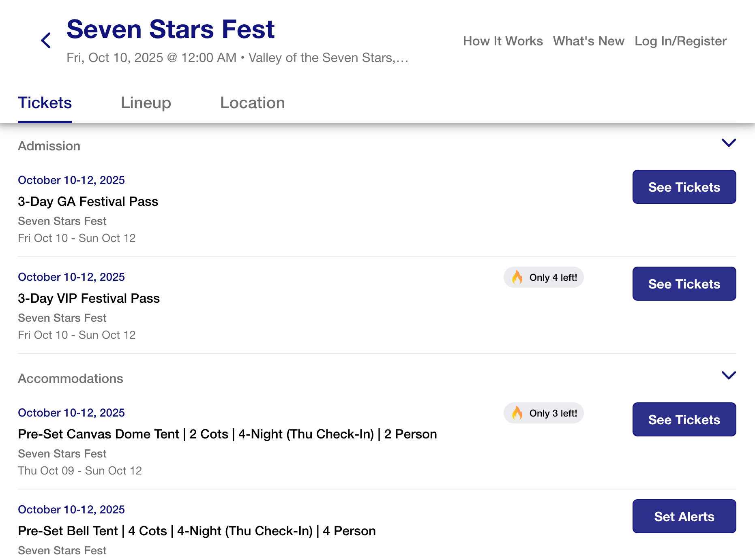
Task: Click the flame icon beside Only 3 left
Action: coord(517,413)
